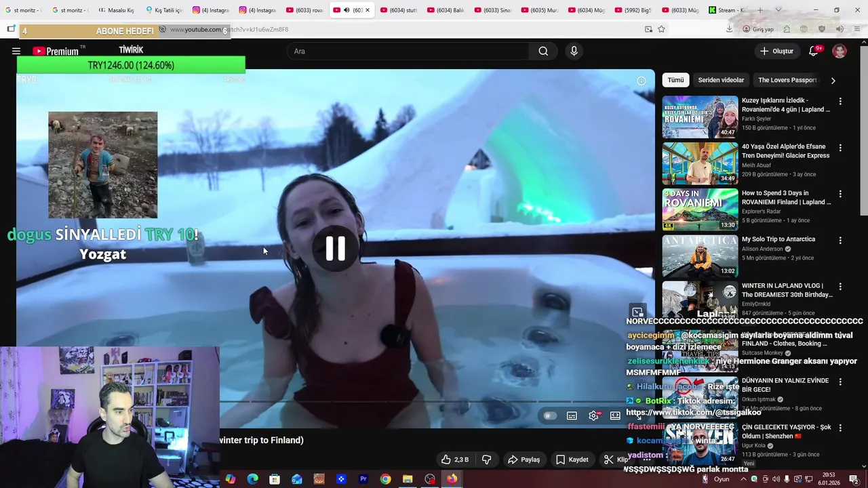868x488 pixels.
Task: Open new browser tab plus button
Action: point(760,10)
